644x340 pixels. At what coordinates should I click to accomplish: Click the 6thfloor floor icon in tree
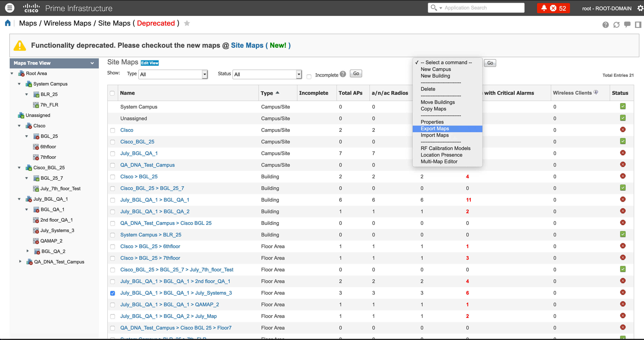click(36, 147)
